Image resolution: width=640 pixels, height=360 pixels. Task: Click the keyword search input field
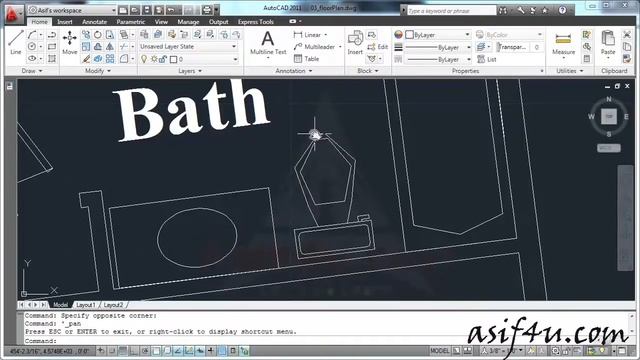(x=451, y=11)
